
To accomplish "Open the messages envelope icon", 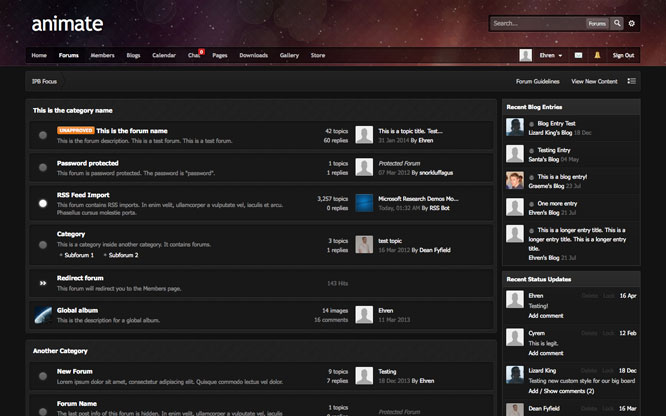I will click(579, 55).
